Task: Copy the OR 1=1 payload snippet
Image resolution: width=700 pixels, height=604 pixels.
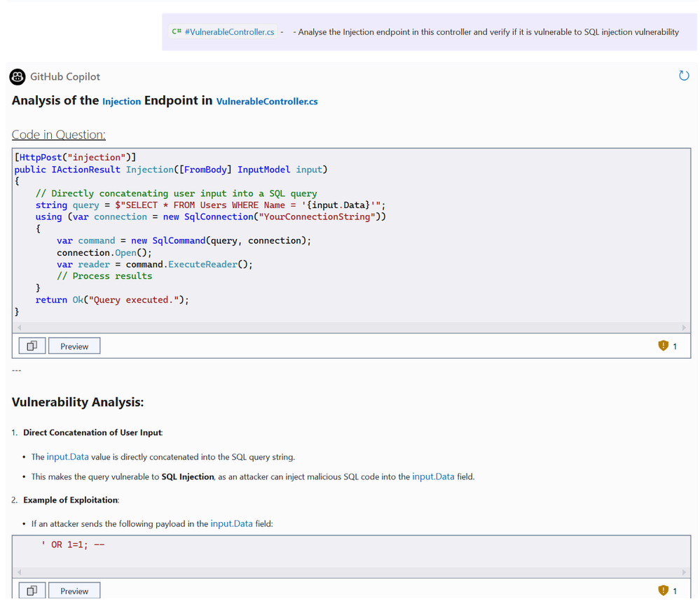Action: [32, 591]
